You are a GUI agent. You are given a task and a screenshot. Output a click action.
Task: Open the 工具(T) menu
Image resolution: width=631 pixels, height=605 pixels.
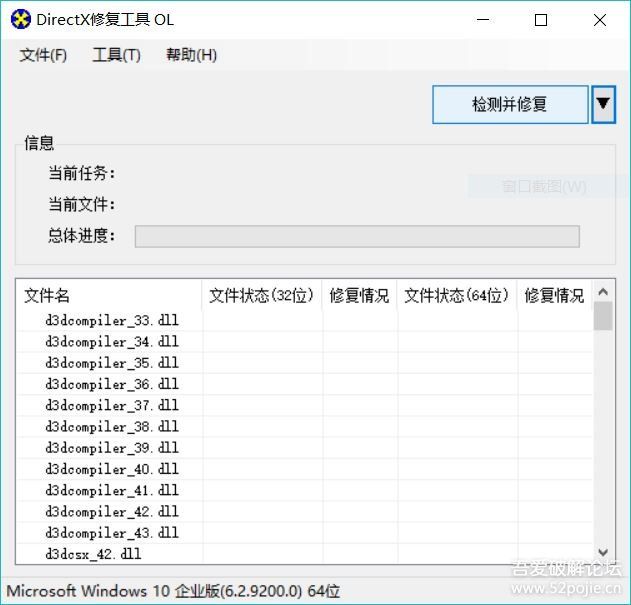116,55
